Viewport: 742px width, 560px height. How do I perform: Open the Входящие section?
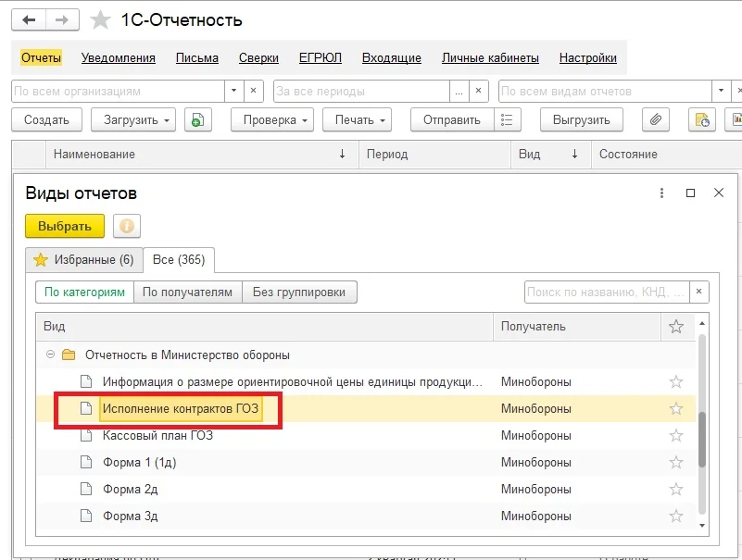tap(392, 57)
